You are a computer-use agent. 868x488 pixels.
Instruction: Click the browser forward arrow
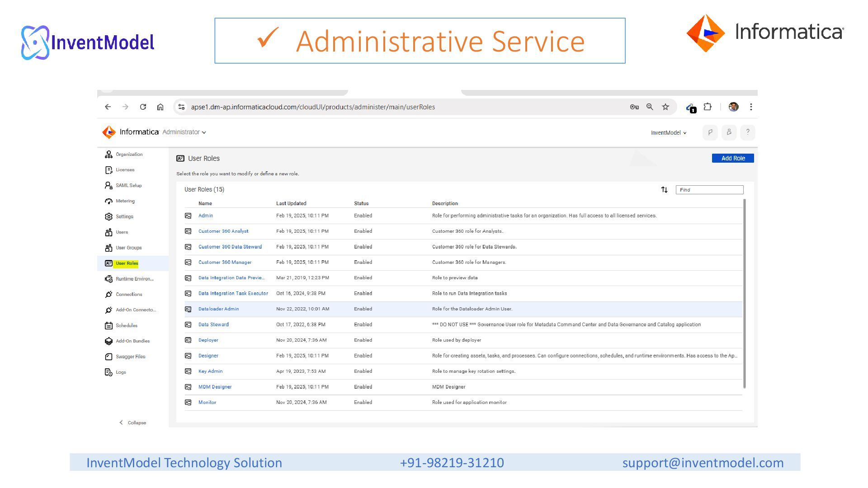click(125, 107)
